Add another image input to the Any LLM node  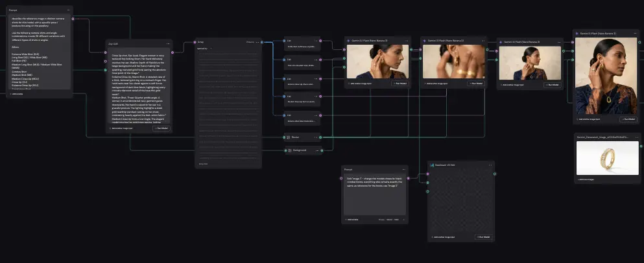(x=121, y=128)
